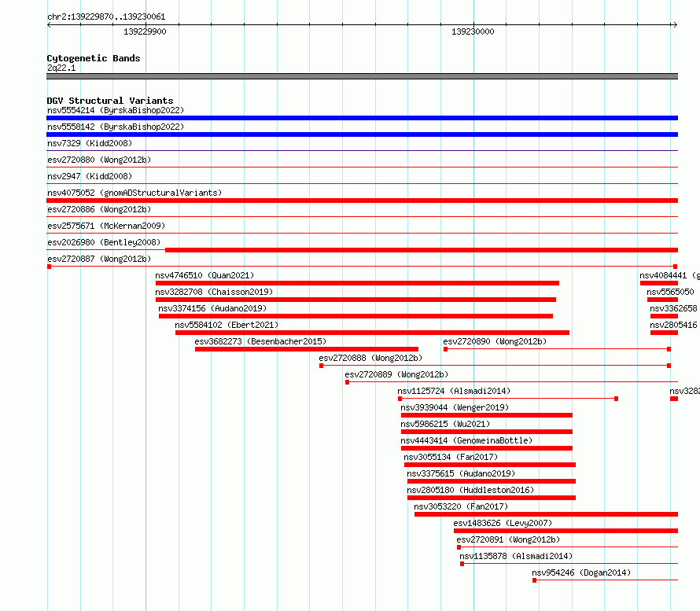This screenshot has height=611, width=700.
Task: Click nsv3375615 (Audano2019) variant label
Action: pos(461,473)
